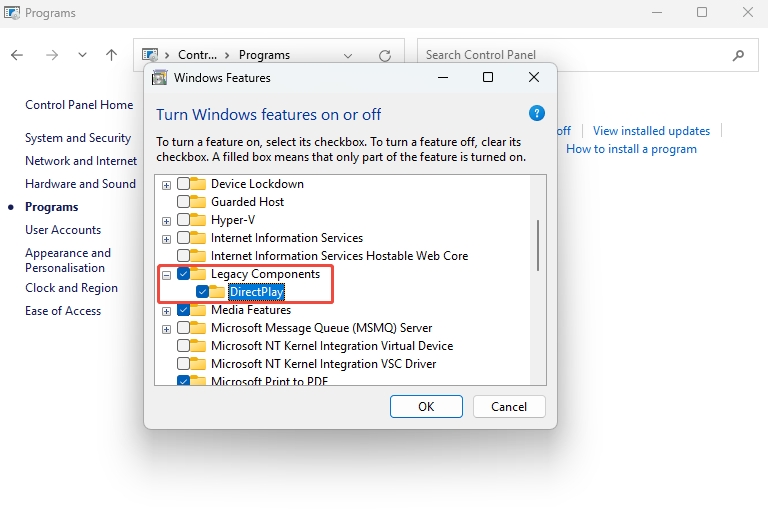Uncheck the DirectPlay checkbox
This screenshot has height=519, width=768.
pyautogui.click(x=203, y=292)
